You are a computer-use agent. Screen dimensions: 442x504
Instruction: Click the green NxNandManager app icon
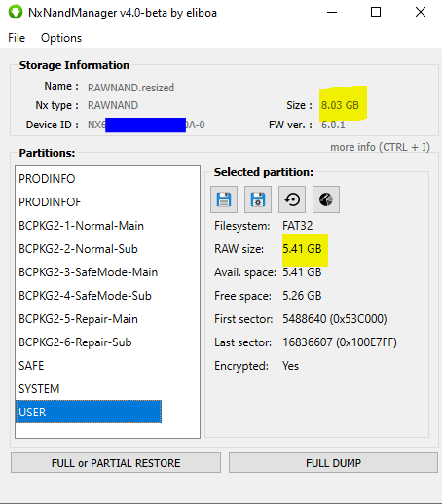pyautogui.click(x=16, y=13)
